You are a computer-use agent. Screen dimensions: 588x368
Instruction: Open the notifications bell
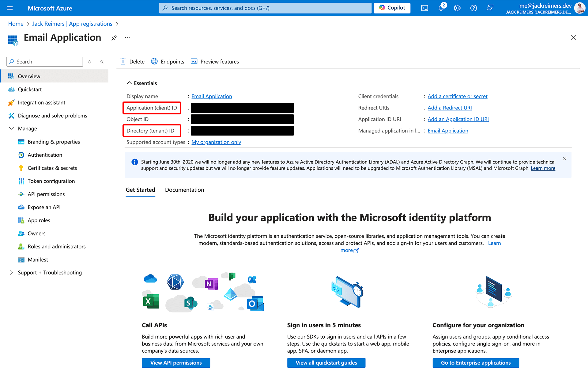tap(441, 8)
